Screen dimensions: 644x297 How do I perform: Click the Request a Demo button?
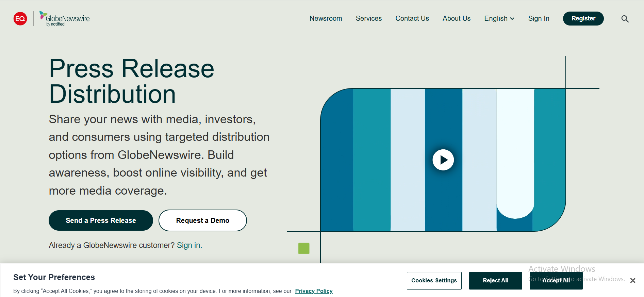pyautogui.click(x=202, y=220)
